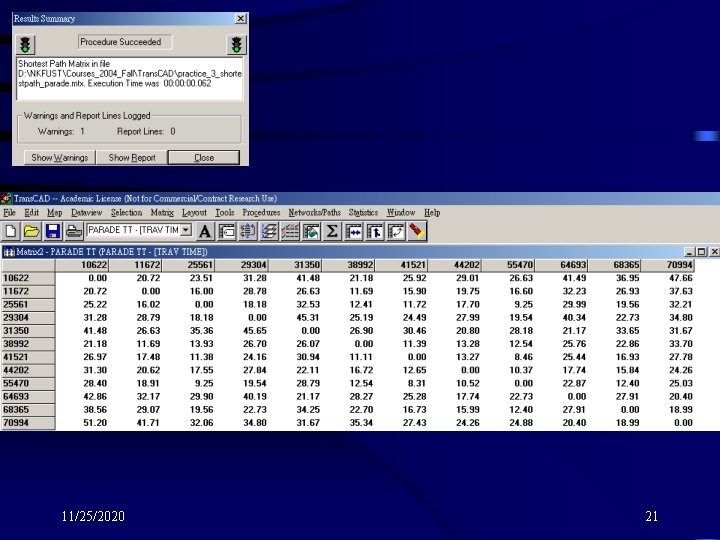Open the File menu

pyautogui.click(x=9, y=213)
